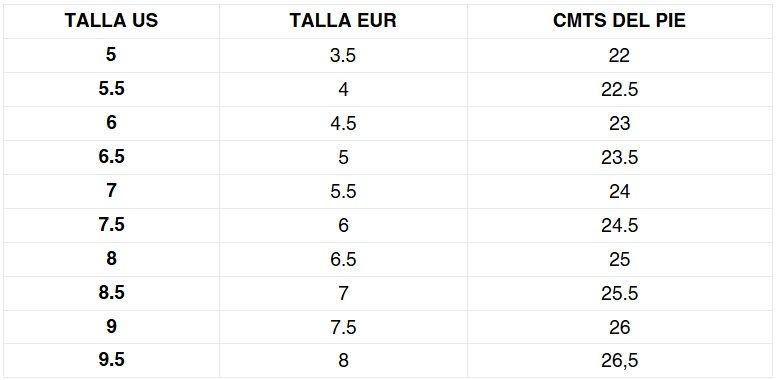This screenshot has width=776, height=380.
Task: Select EUR size 5.5 cell
Action: [x=343, y=191]
